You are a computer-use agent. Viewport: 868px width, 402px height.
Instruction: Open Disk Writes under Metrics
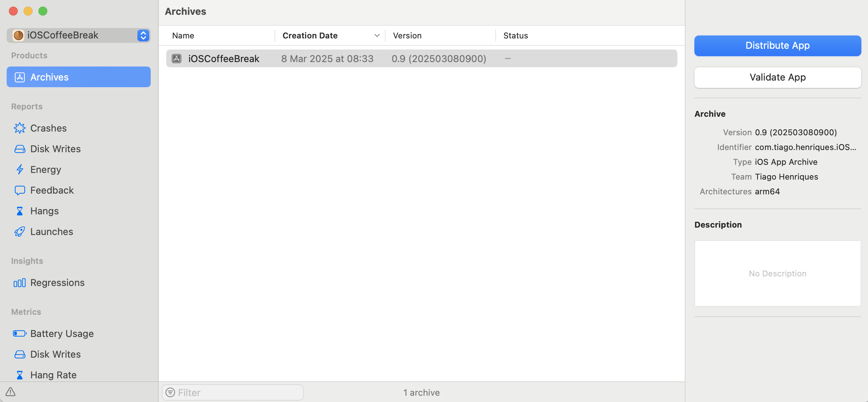55,354
